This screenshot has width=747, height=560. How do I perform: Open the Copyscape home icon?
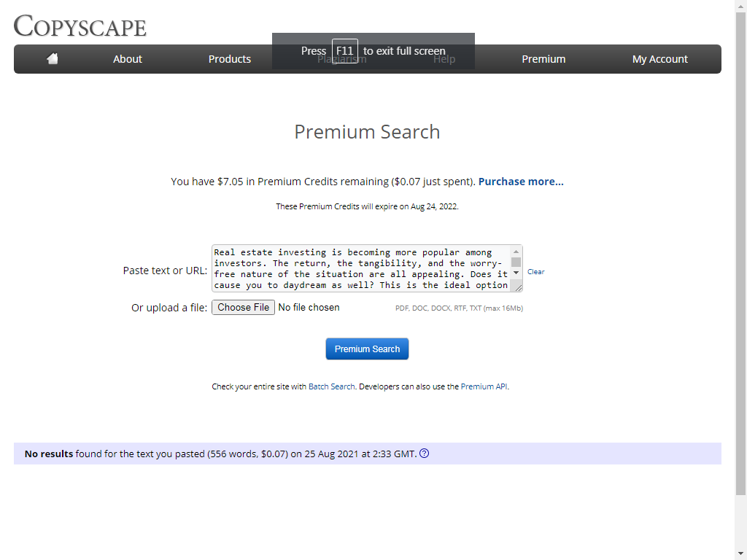pos(53,58)
